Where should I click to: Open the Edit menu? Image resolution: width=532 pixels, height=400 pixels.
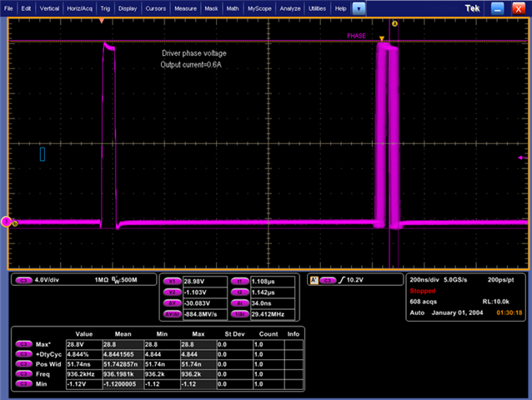click(26, 8)
